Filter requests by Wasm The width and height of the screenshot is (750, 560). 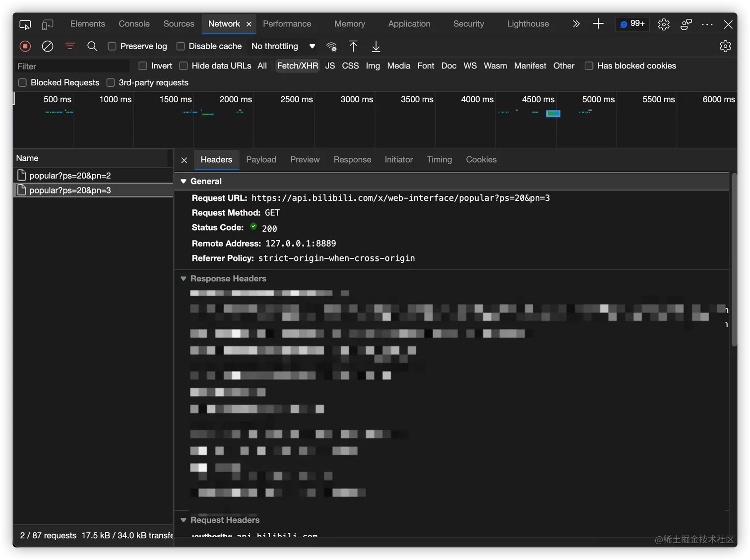[496, 66]
